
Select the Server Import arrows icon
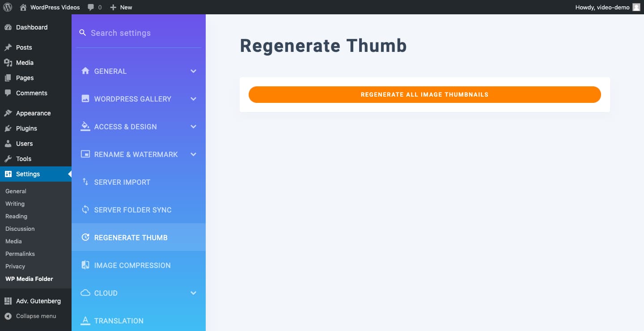pyautogui.click(x=85, y=182)
